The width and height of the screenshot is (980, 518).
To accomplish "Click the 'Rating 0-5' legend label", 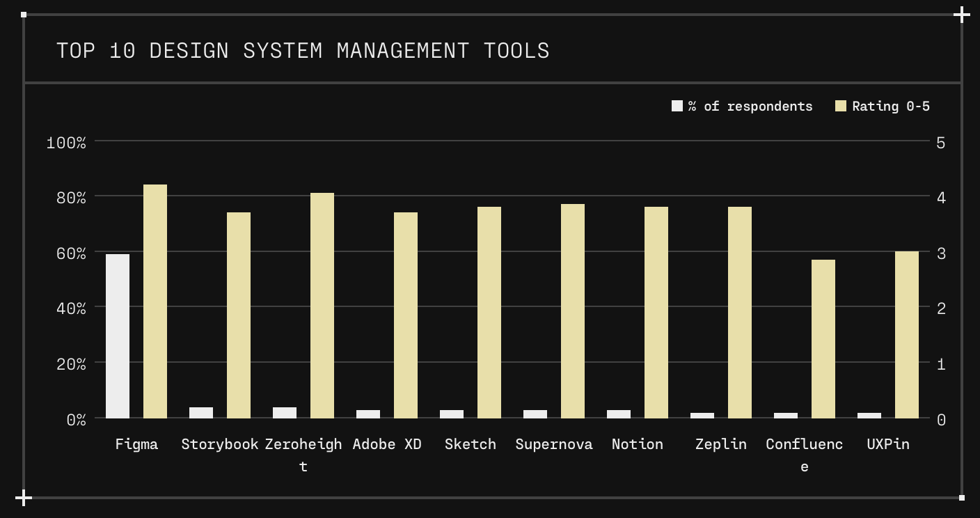I will point(891,106).
